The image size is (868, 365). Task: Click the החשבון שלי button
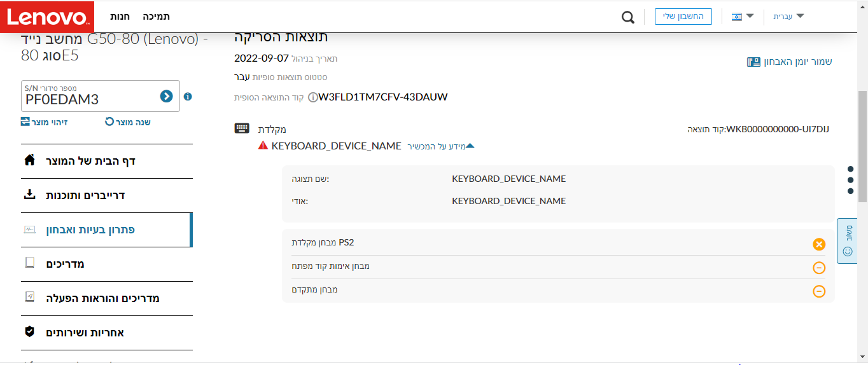pos(683,17)
